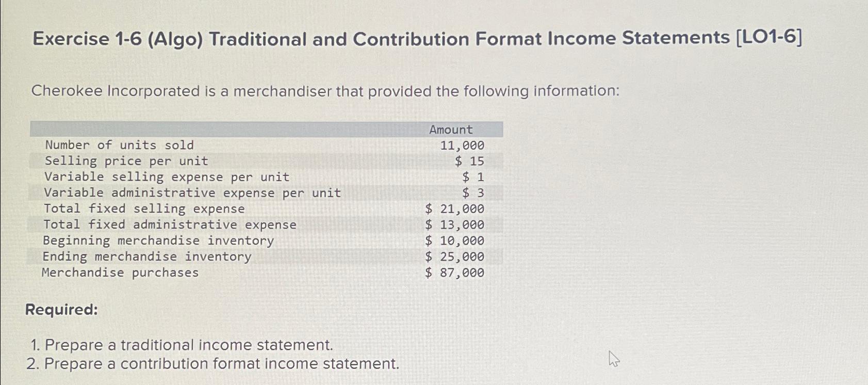Select the Selling price per unit label
Viewport: 868px width, 385px height.
point(126,161)
